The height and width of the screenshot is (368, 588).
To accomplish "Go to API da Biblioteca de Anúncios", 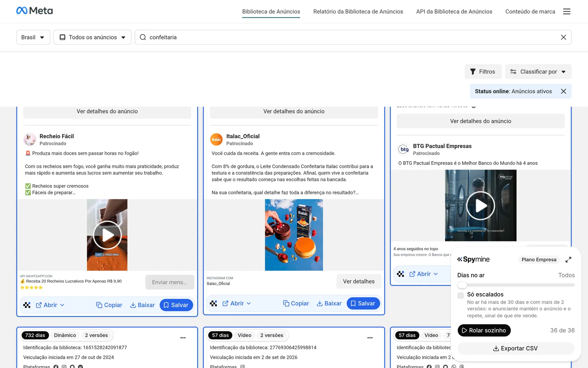I will (454, 11).
